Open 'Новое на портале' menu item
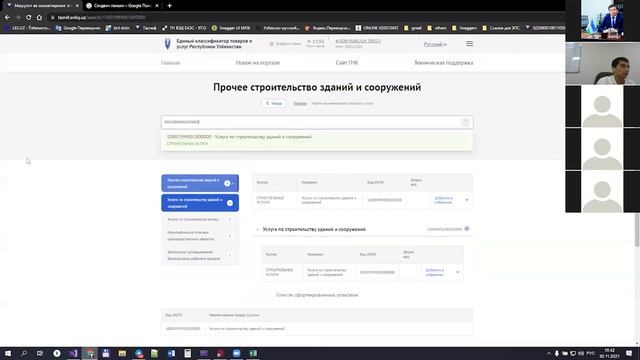Image resolution: width=640 pixels, height=360 pixels. pos(258,63)
